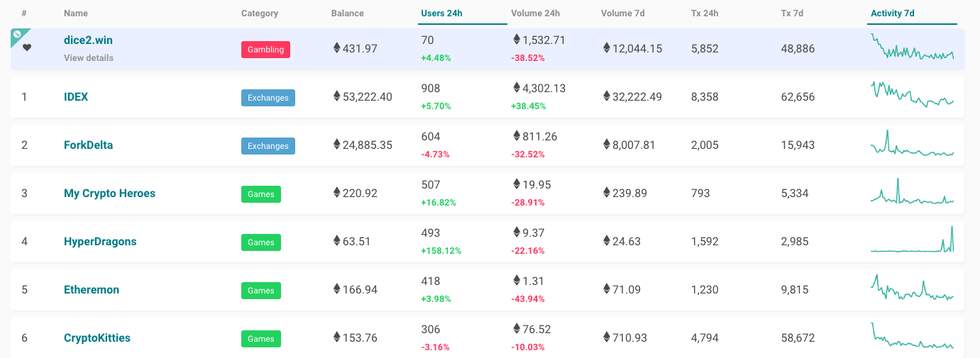This screenshot has width=980, height=358.
Task: Click Games tag in CryptoKitties row
Action: click(261, 339)
